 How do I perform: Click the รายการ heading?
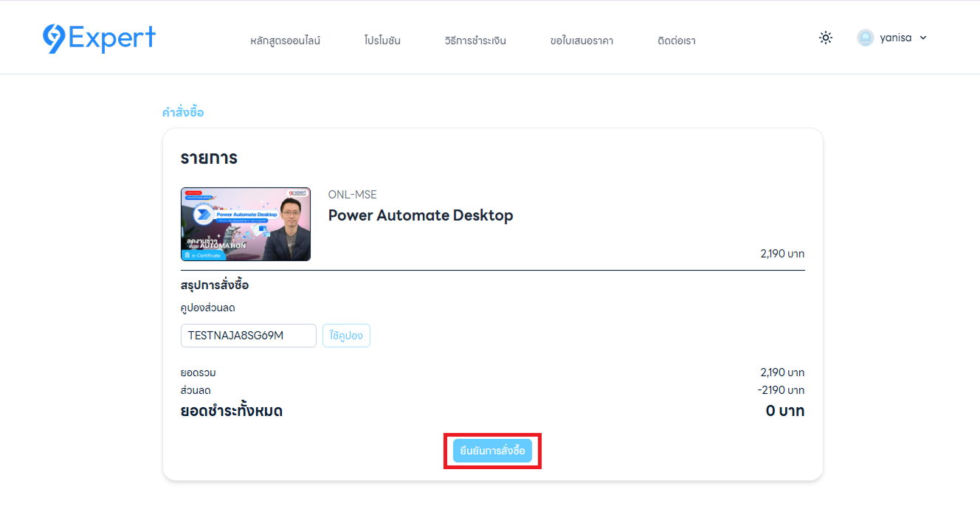(209, 158)
